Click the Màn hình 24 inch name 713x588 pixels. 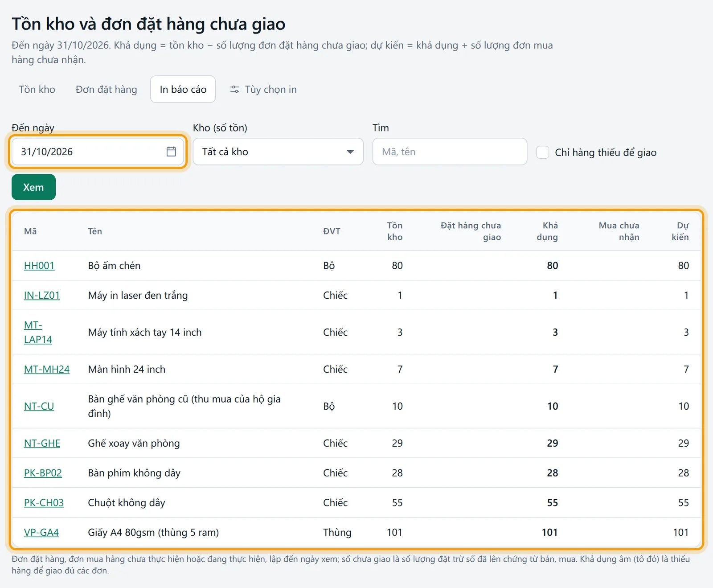(127, 369)
